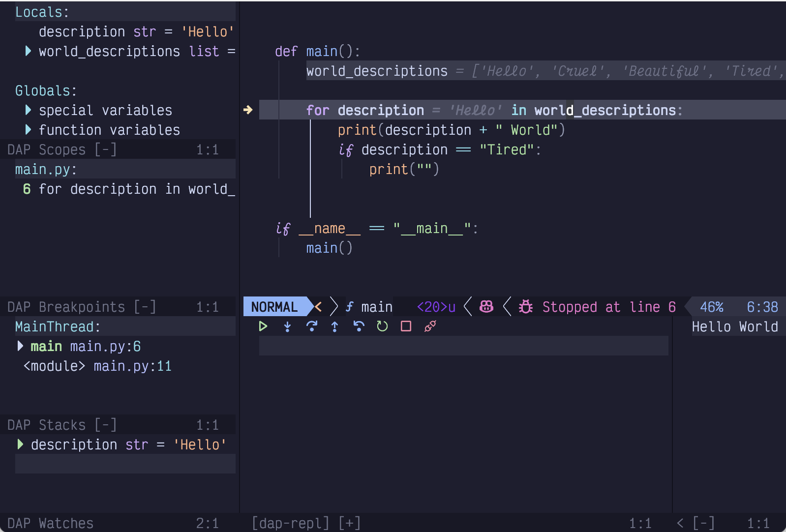Click the 'def main():' code line
Screen dimensions: 786x532
[x=318, y=51]
